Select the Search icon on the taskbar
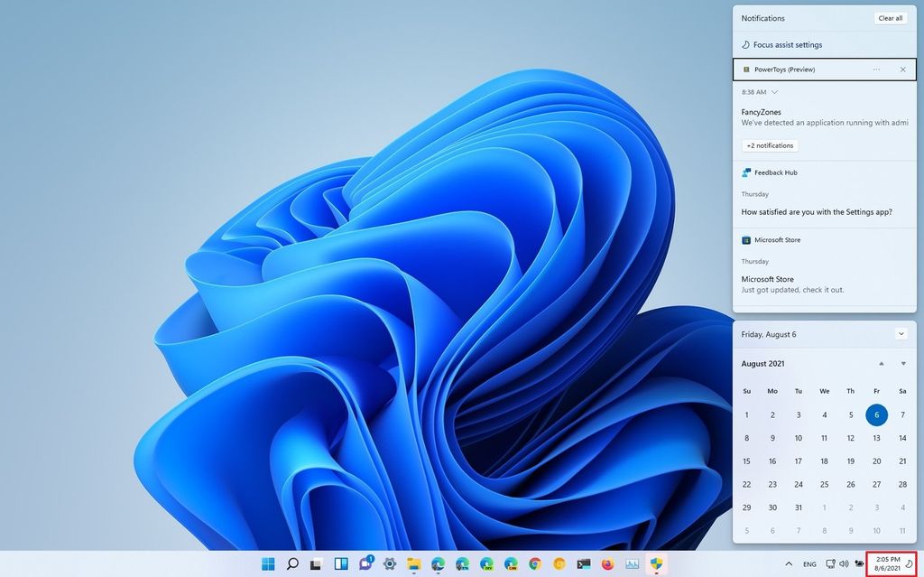Viewport: 924px width, 577px height. click(292, 563)
